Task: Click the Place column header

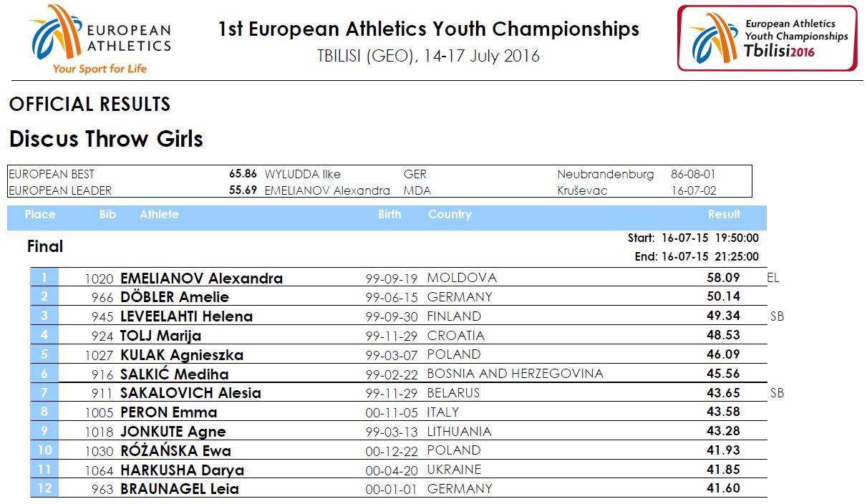Action: pos(40,214)
